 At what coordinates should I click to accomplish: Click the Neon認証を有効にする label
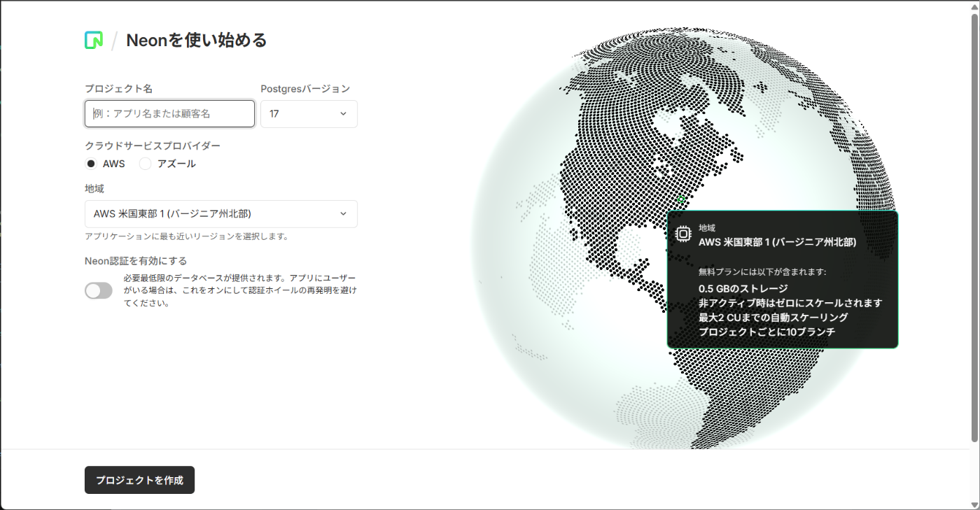[x=136, y=261]
